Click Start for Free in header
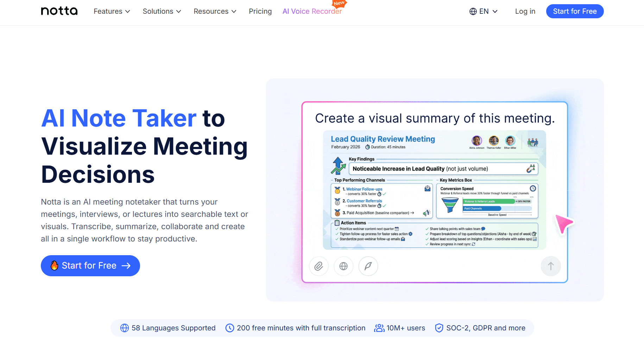This screenshot has width=644, height=342. 575,11
